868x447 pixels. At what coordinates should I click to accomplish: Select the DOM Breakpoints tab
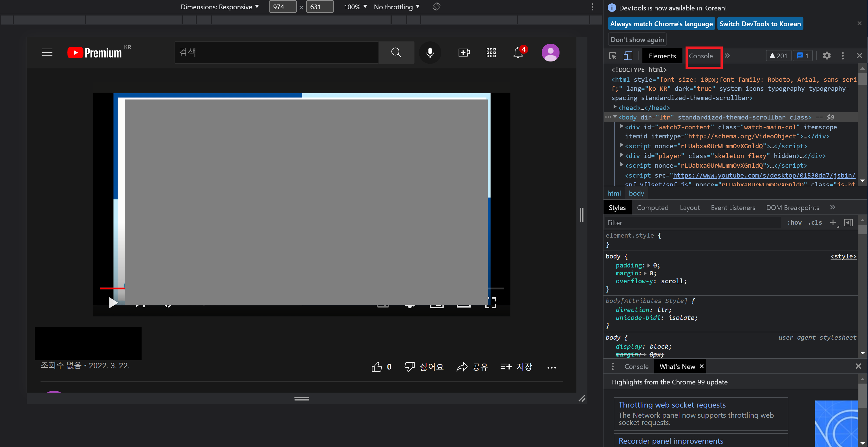click(792, 208)
